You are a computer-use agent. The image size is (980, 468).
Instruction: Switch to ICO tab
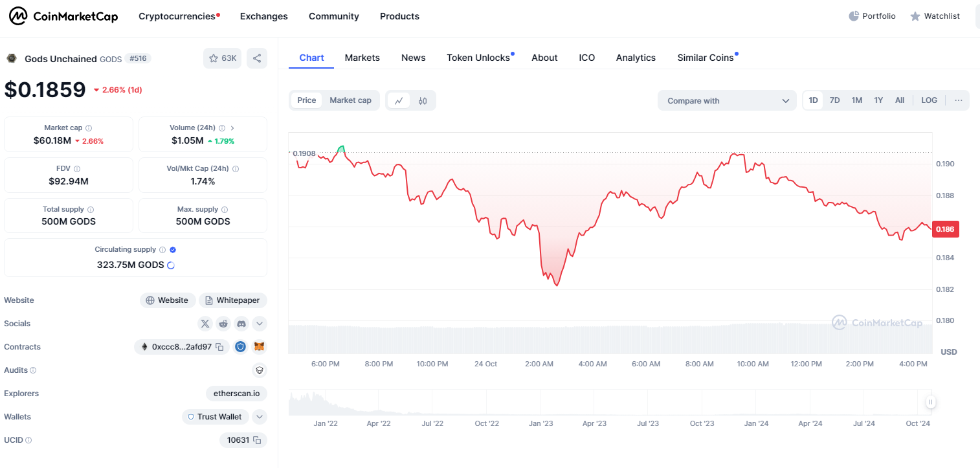tap(587, 58)
